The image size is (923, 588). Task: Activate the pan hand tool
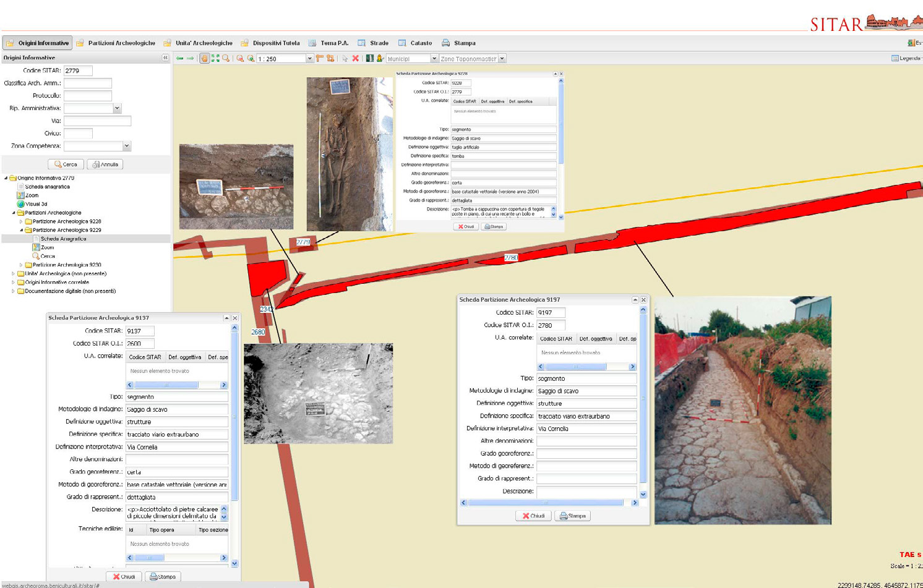pyautogui.click(x=204, y=59)
